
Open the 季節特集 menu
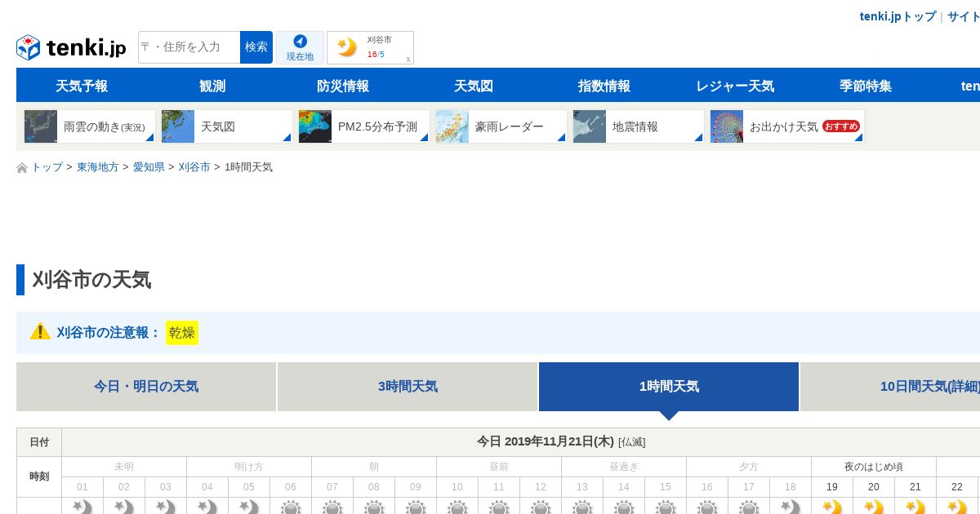(x=866, y=86)
